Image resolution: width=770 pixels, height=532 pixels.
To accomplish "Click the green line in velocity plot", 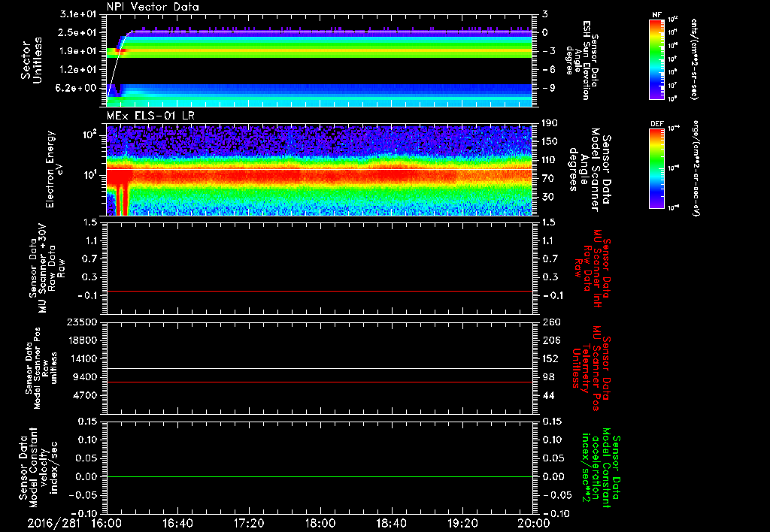I will click(x=320, y=476).
